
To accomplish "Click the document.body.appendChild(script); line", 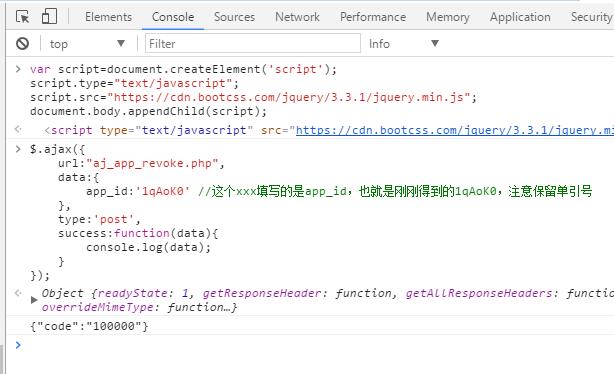I will tap(148, 111).
